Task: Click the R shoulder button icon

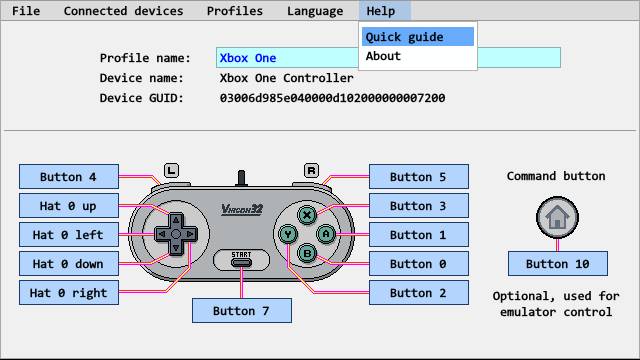Action: pyautogui.click(x=311, y=171)
